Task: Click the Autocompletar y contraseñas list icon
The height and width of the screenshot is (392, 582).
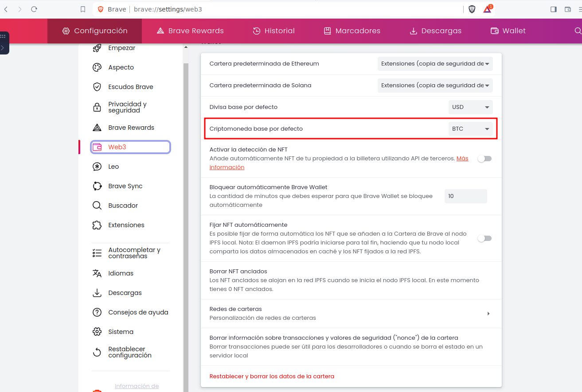Action: [x=97, y=253]
